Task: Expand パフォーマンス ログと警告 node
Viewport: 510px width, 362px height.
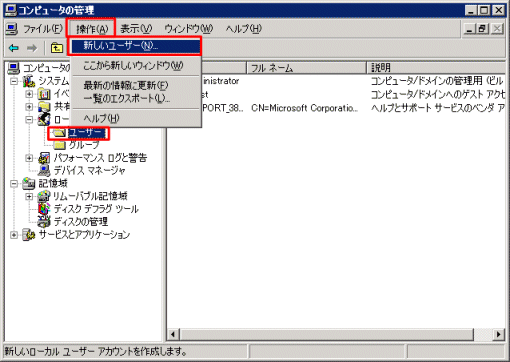Action: [29, 158]
